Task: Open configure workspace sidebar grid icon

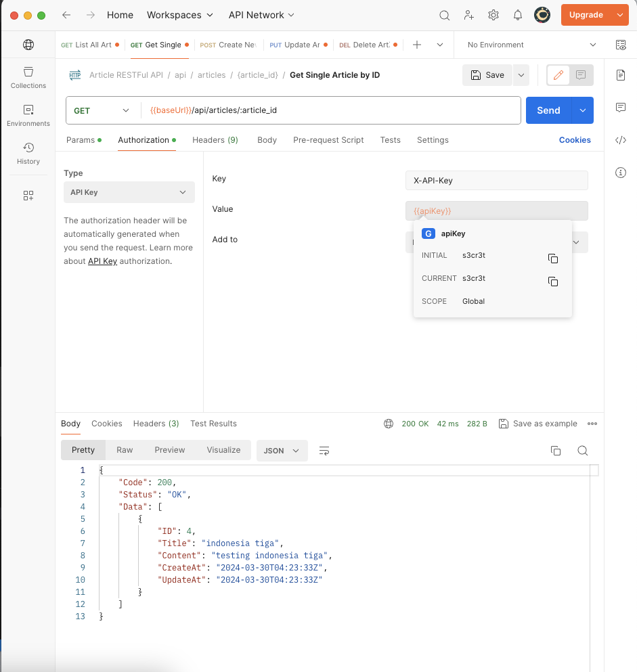Action: point(28,196)
